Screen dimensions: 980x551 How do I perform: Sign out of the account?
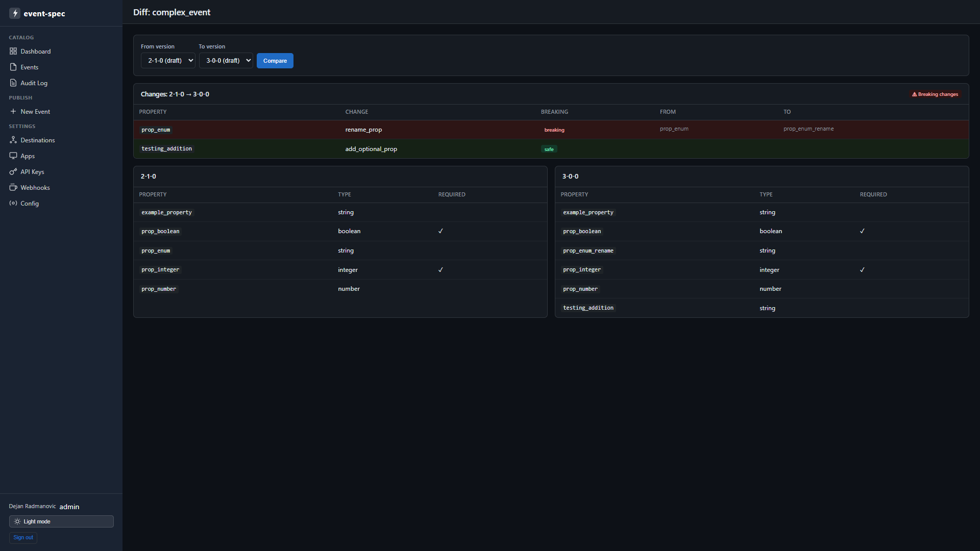(23, 537)
